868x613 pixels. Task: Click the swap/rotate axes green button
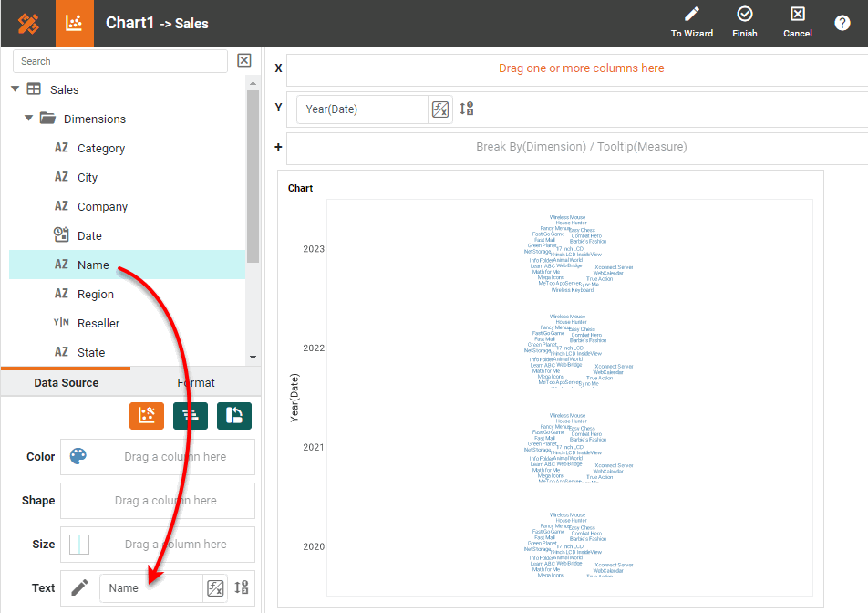234,416
